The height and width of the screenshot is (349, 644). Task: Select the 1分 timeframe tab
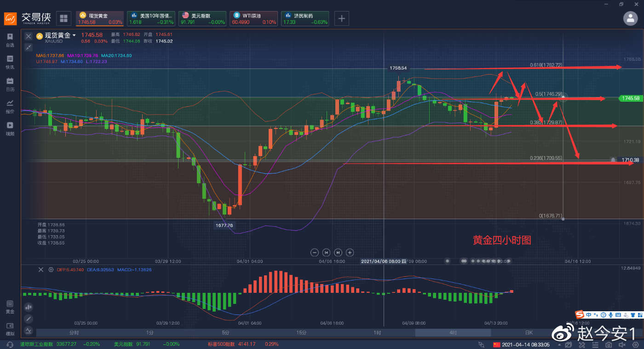tap(149, 332)
